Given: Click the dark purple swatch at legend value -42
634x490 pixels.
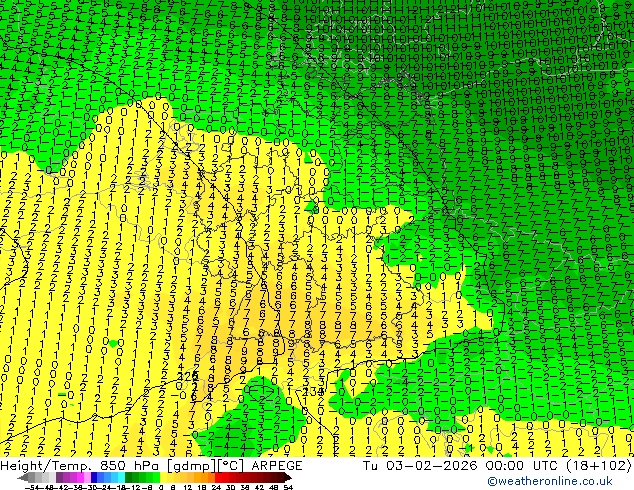Looking at the screenshot, I should click(x=59, y=477).
